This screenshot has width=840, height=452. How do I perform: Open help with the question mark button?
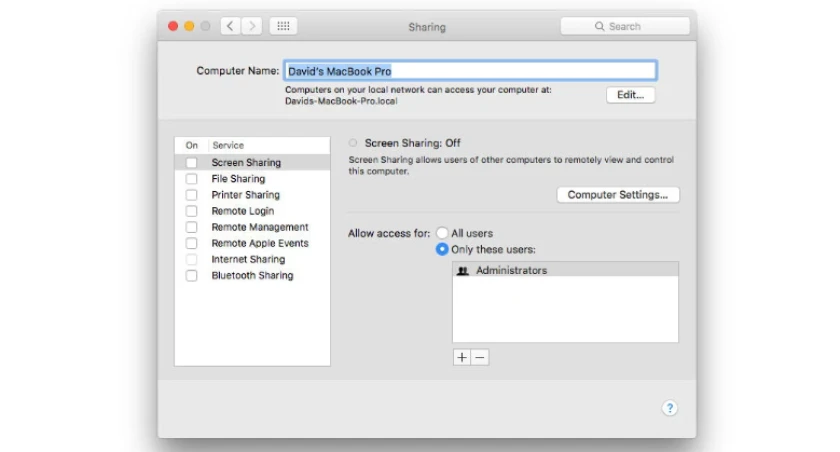pos(670,408)
